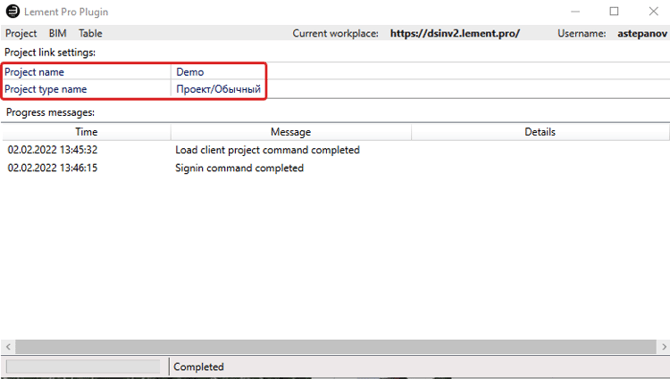Screen dimensions: 670x379
Task: Close the Lement Pro Plugin window
Action: (653, 11)
